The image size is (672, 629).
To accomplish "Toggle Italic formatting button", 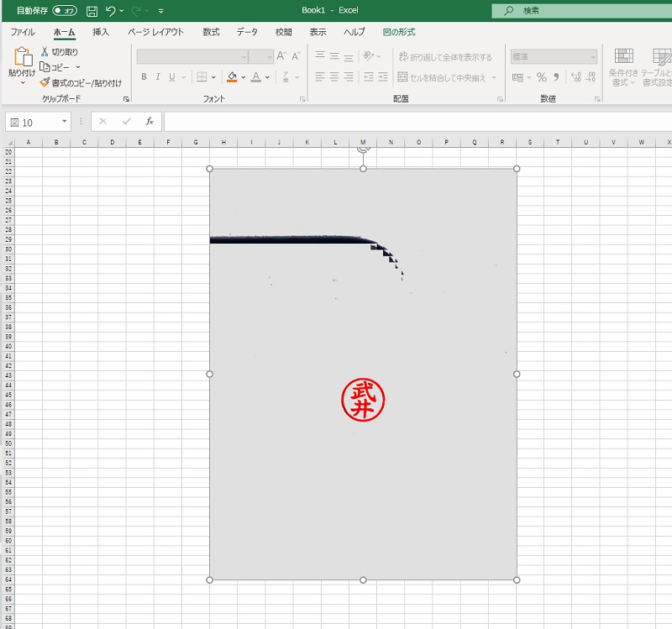I will pos(158,77).
